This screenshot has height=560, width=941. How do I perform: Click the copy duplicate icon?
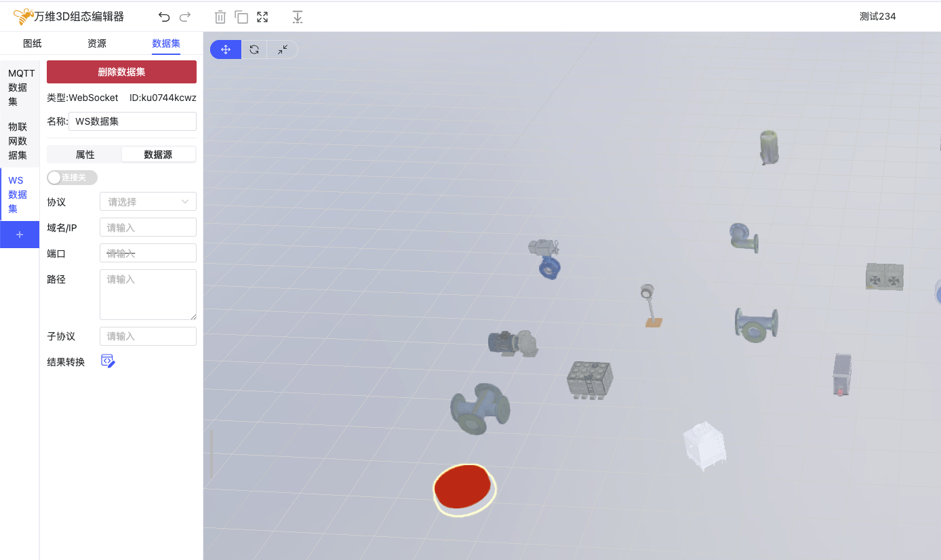(x=241, y=17)
